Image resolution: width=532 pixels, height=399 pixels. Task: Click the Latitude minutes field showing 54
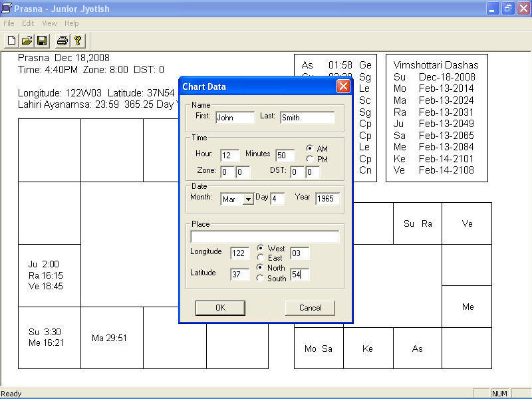coord(300,275)
